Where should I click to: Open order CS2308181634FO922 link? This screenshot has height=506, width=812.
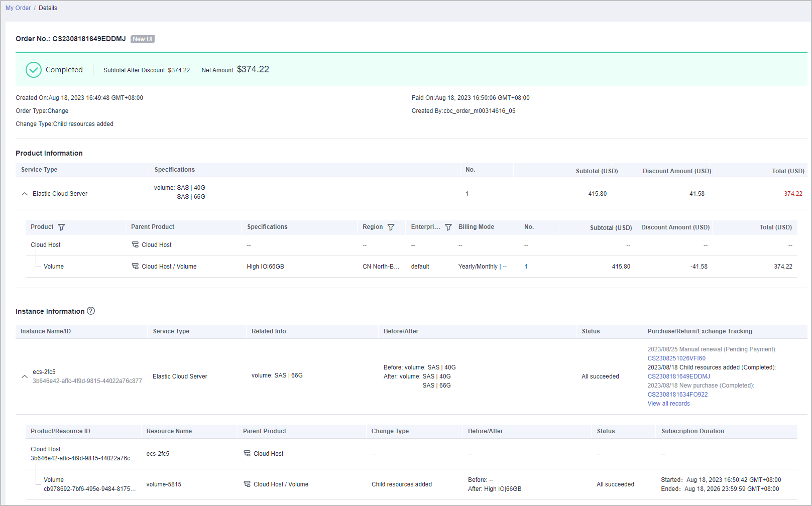(677, 395)
